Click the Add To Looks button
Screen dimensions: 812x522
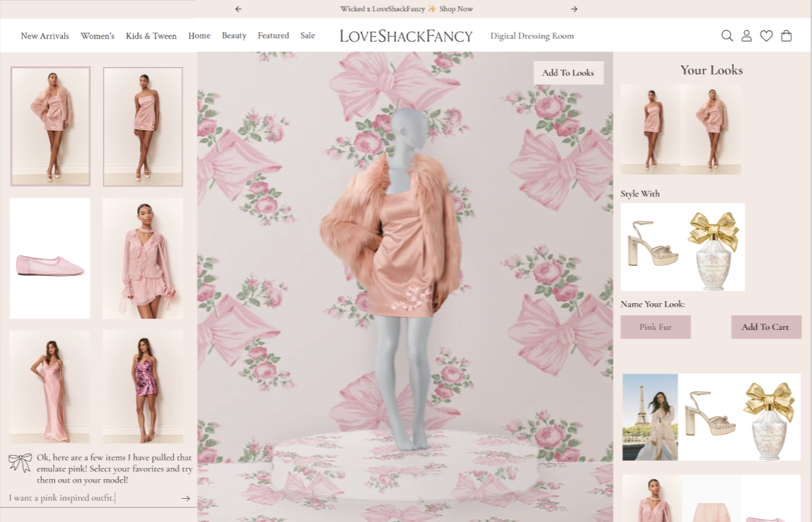568,73
